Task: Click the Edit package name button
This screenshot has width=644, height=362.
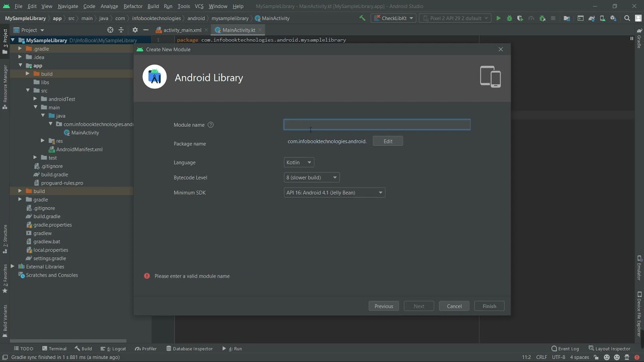Action: point(388,141)
